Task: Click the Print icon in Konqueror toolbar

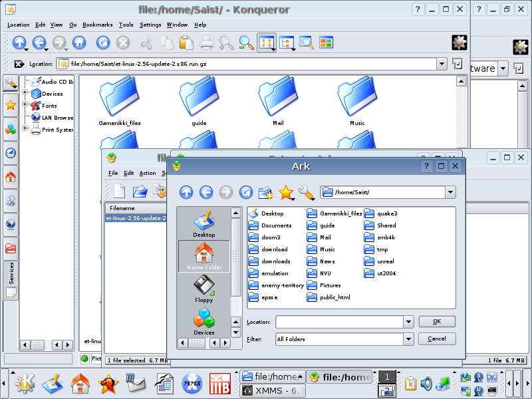Action: [207, 43]
